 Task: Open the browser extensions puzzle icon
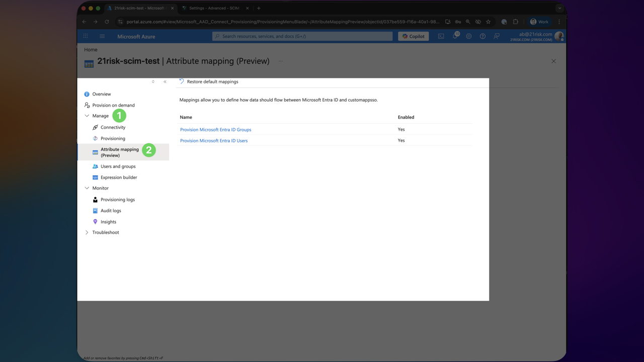[515, 22]
